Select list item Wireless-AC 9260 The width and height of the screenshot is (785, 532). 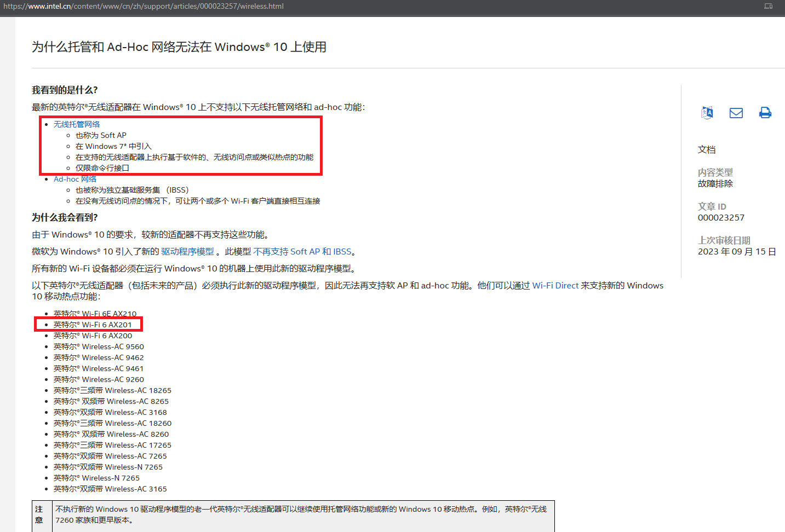(99, 379)
